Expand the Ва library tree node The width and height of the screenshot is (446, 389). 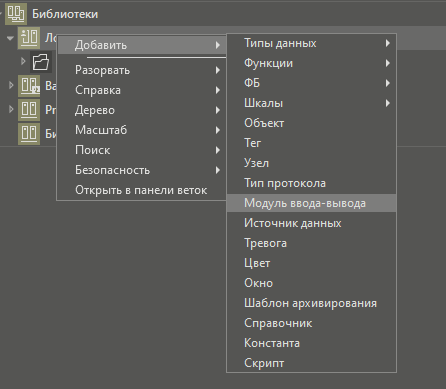[x=11, y=86]
